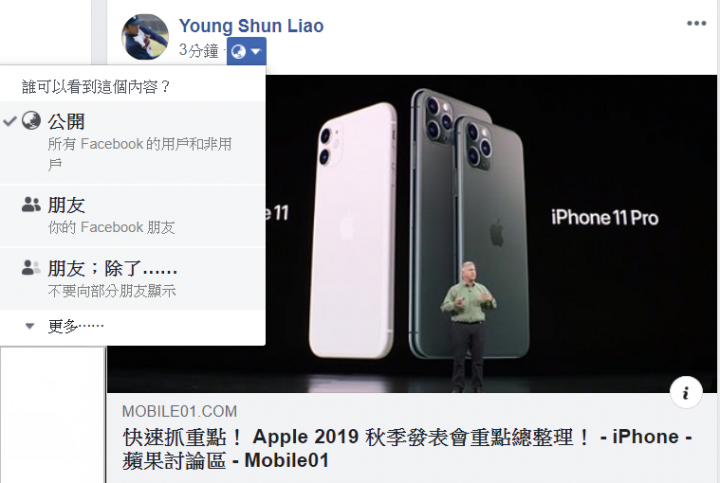Click the globe icon beside 公開

coord(31,121)
